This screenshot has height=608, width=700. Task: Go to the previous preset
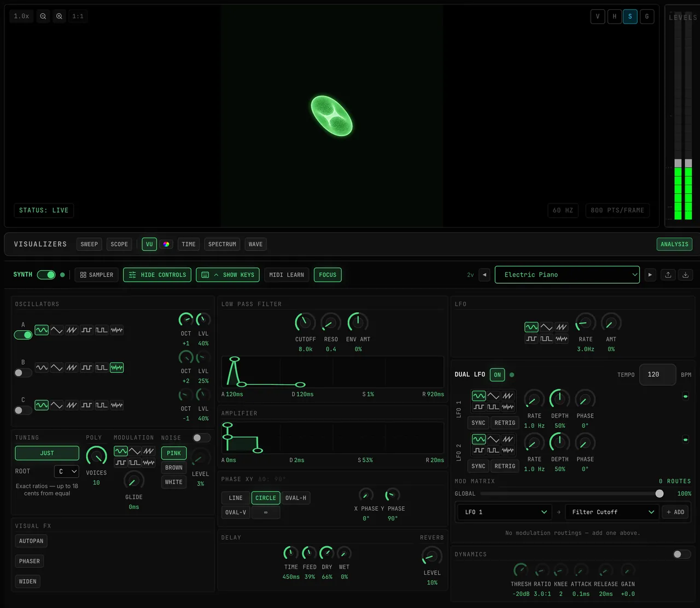[485, 275]
